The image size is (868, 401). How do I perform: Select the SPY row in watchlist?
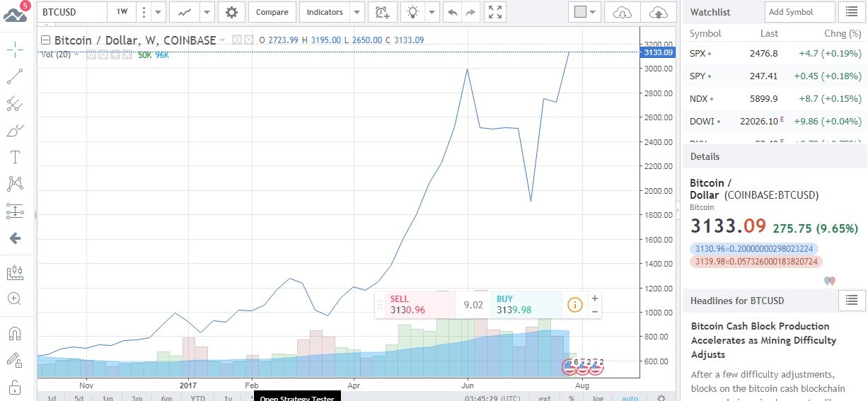(775, 76)
